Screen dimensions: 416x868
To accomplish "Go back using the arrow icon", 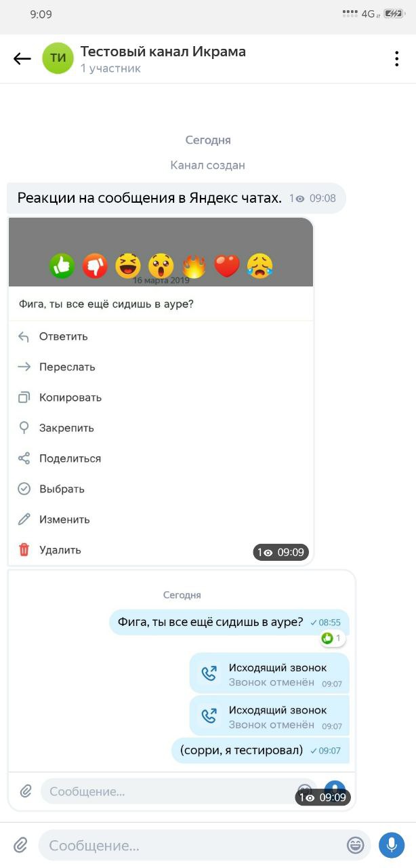I will 22,59.
